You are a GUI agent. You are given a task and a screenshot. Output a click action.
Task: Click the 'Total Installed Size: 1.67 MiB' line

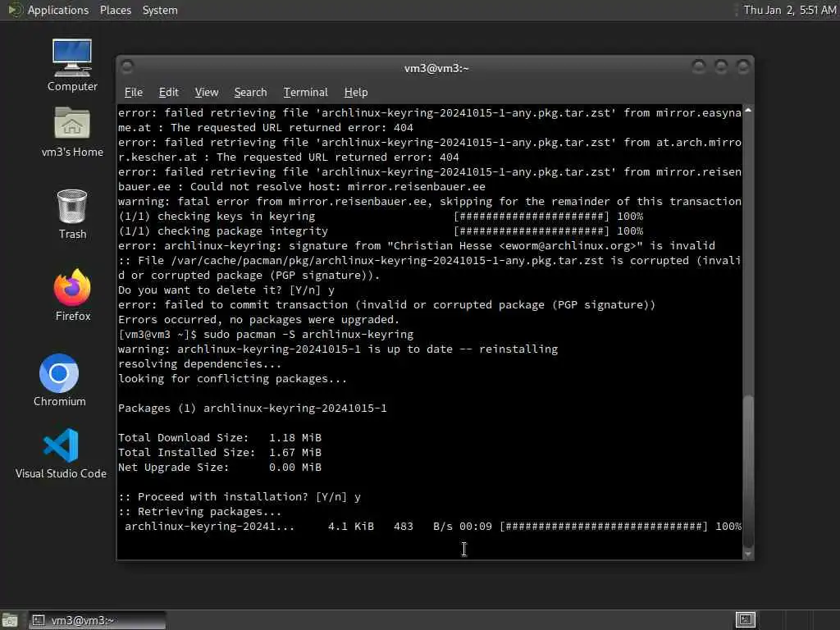click(x=220, y=452)
